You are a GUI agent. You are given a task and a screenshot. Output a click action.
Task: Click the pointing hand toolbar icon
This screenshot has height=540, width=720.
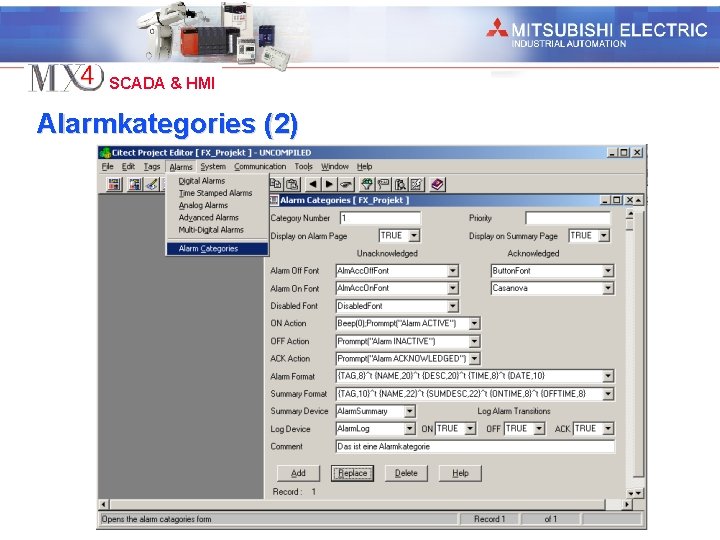coord(346,184)
